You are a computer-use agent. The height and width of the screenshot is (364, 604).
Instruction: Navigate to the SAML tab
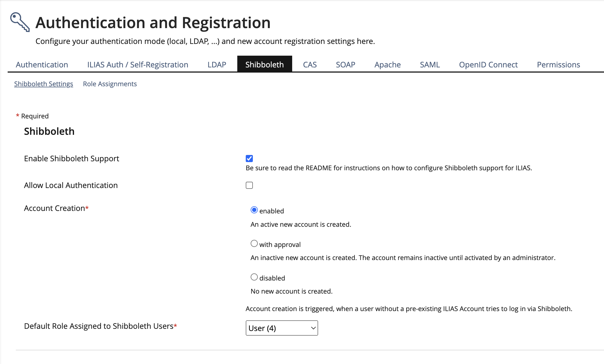click(430, 65)
